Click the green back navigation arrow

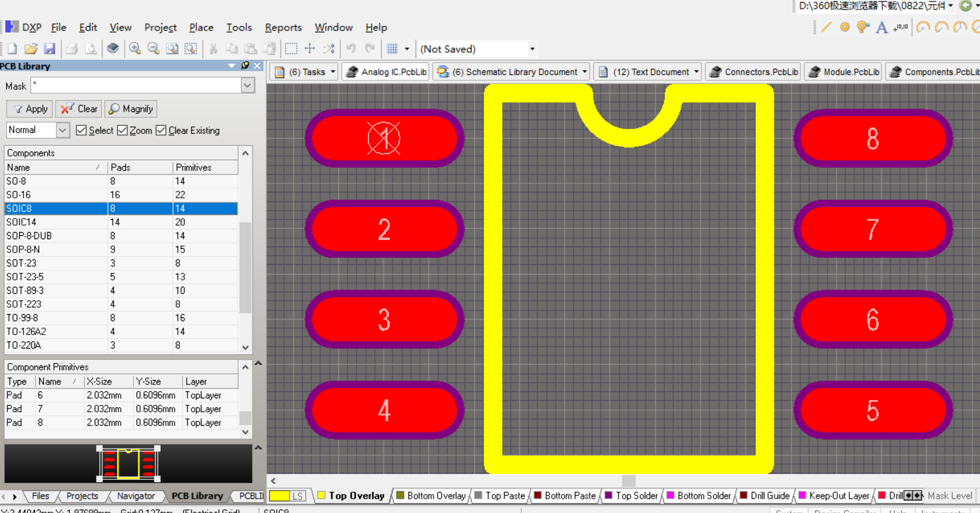[966, 6]
